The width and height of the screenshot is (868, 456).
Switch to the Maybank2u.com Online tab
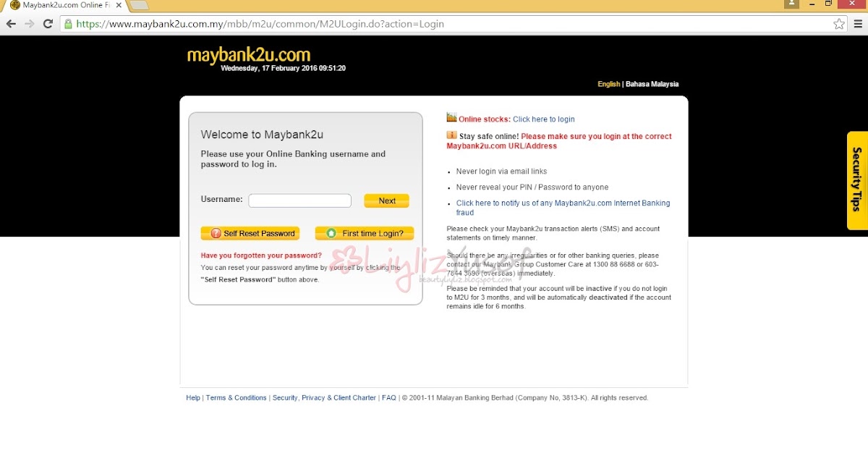[64, 5]
